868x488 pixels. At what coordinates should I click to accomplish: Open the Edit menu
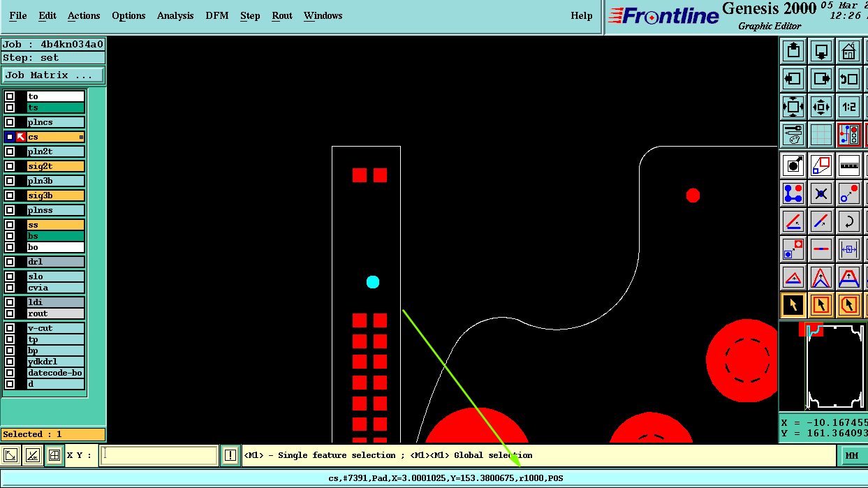coord(47,15)
